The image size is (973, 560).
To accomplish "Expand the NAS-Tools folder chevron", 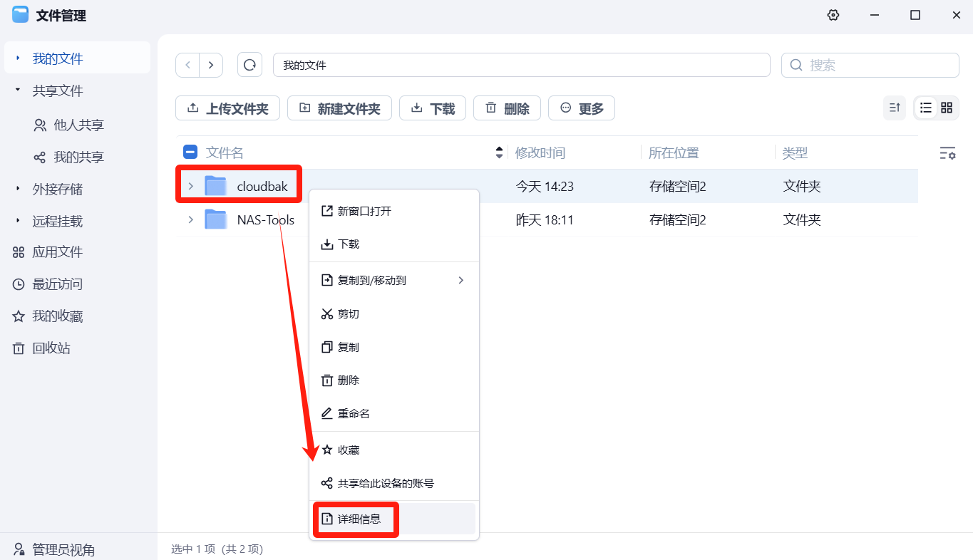I will point(190,220).
